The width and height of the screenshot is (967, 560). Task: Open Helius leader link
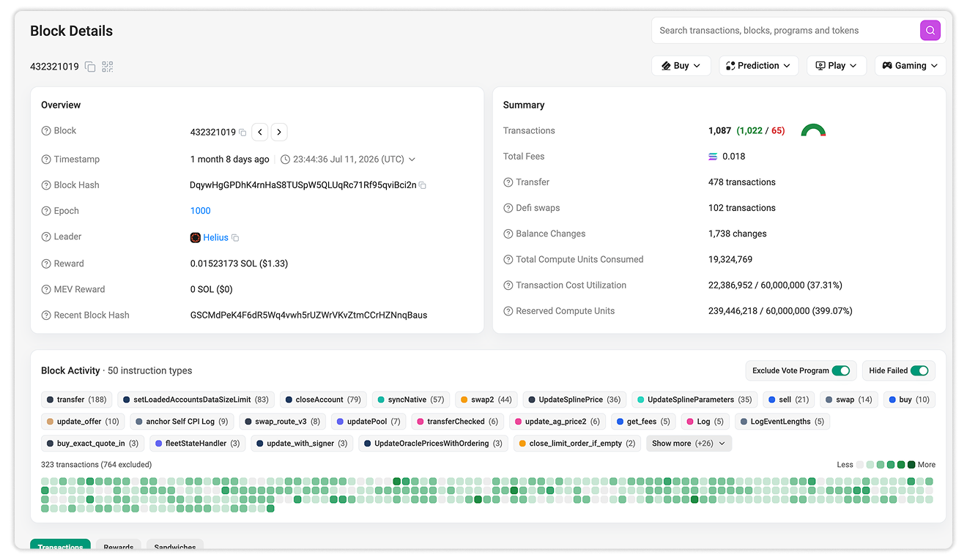[215, 237]
